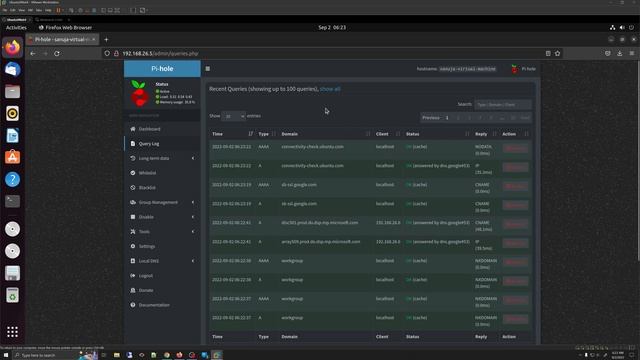Click VMware pause VM toolbar button
Image resolution: width=640 pixels, height=360 pixels.
click(58, 10)
